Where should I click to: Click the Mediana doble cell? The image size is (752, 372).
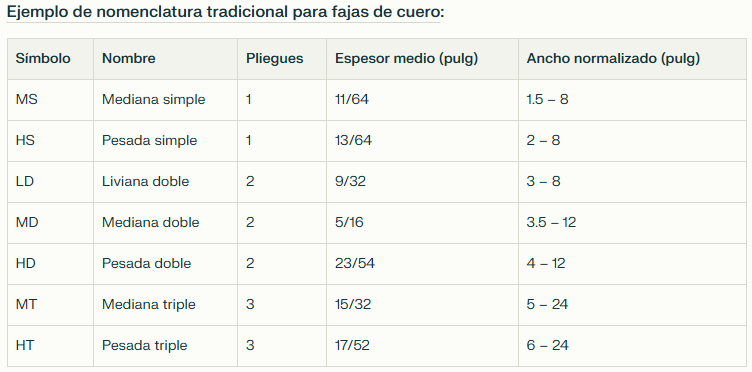(x=165, y=223)
